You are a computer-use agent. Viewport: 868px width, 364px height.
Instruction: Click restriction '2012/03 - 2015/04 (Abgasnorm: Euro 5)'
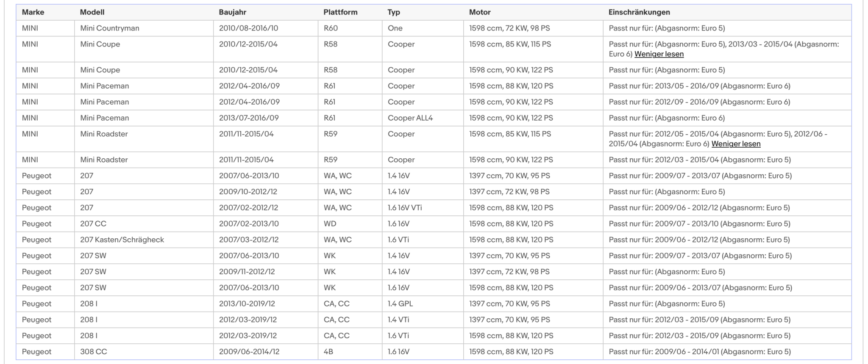click(723, 160)
